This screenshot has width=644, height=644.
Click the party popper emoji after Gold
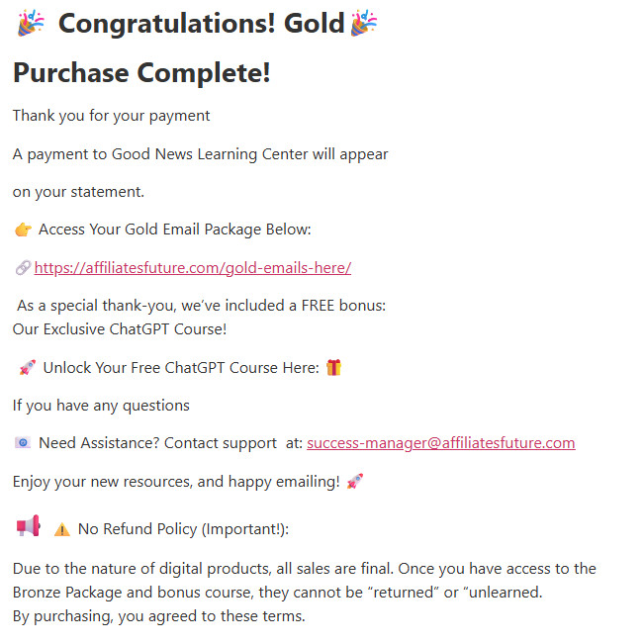click(x=364, y=24)
